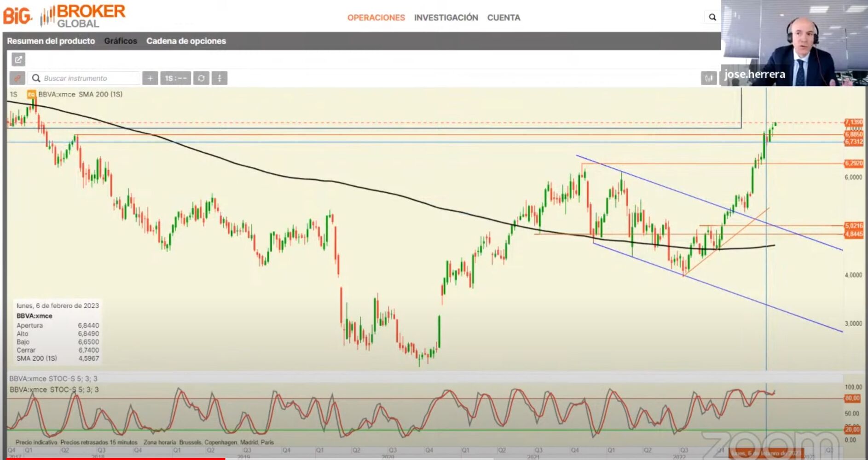
Task: Click the jose.herrera webcam video thumbnail
Action: [x=794, y=43]
